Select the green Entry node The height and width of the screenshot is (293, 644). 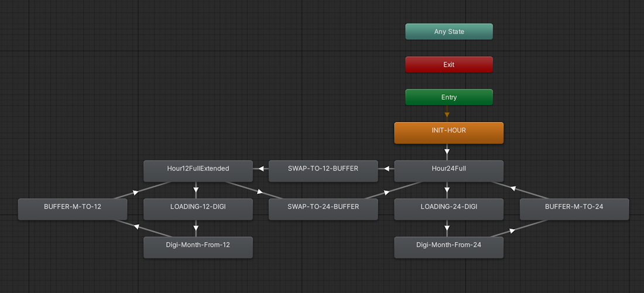tap(449, 97)
